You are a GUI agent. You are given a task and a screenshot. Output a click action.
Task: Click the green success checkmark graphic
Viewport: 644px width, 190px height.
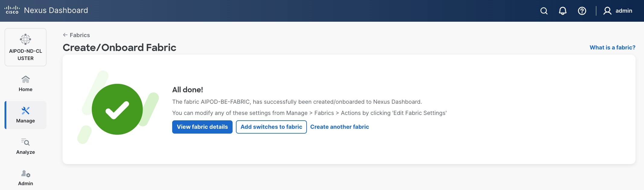click(117, 109)
